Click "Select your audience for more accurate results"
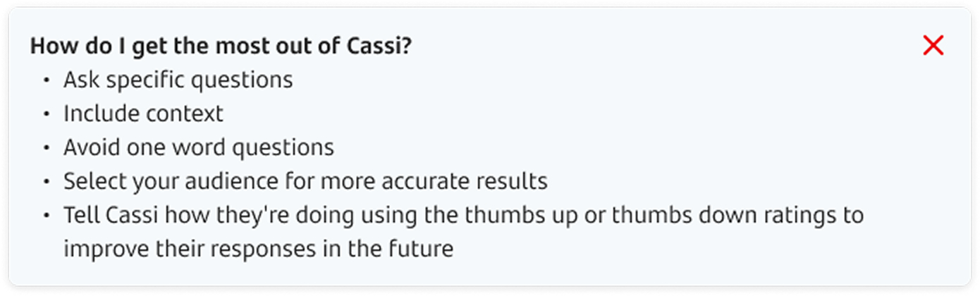Screen dimensions: 980x296 [305, 181]
